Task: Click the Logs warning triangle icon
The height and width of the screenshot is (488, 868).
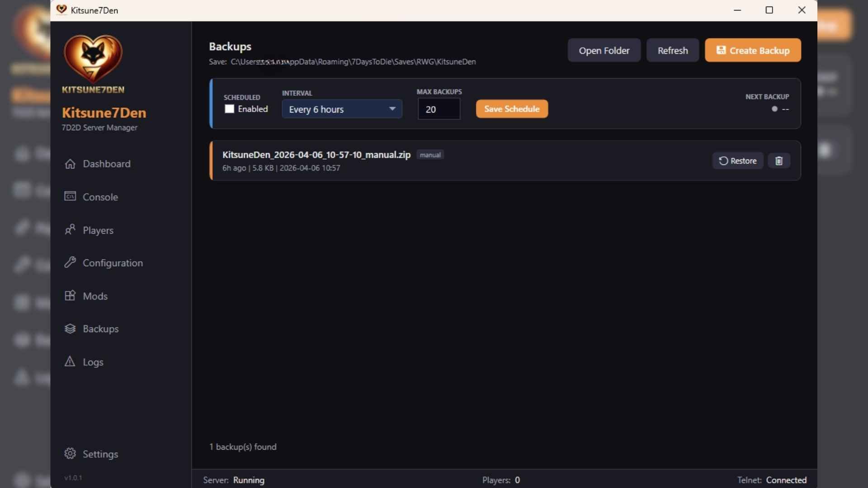Action: [x=70, y=361]
